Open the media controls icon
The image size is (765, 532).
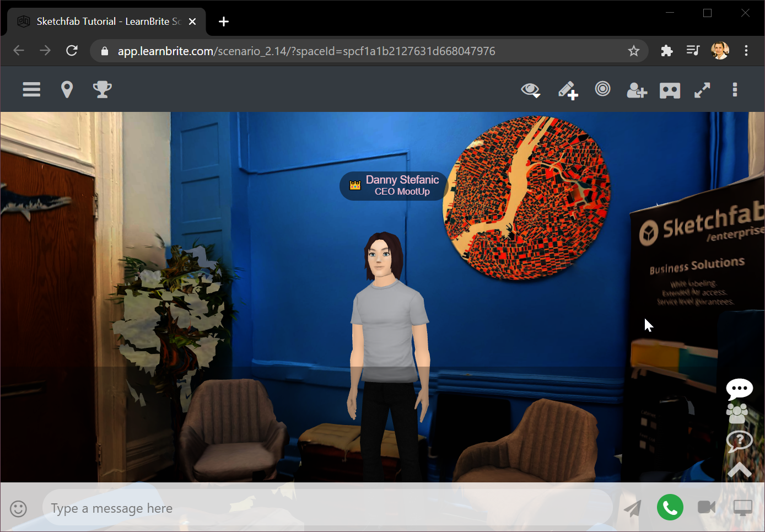pos(693,51)
